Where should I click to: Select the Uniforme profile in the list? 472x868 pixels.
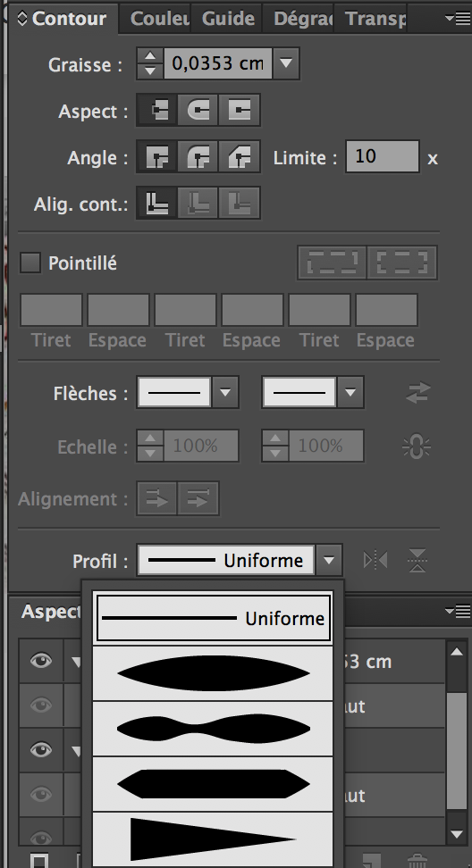[213, 618]
